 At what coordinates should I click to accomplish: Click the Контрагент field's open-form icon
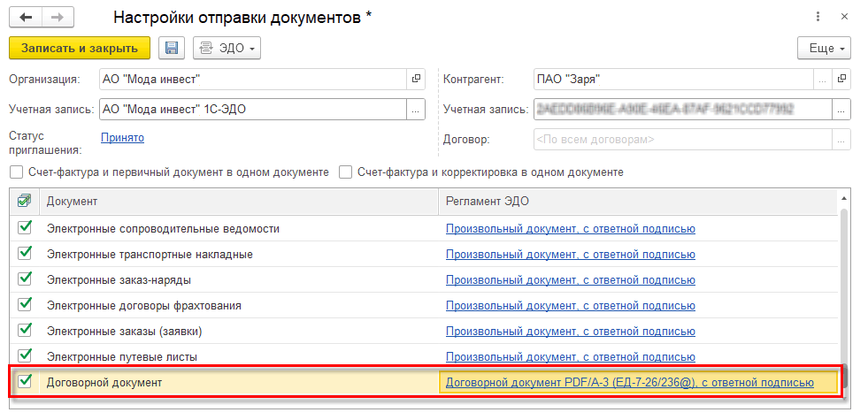[842, 80]
